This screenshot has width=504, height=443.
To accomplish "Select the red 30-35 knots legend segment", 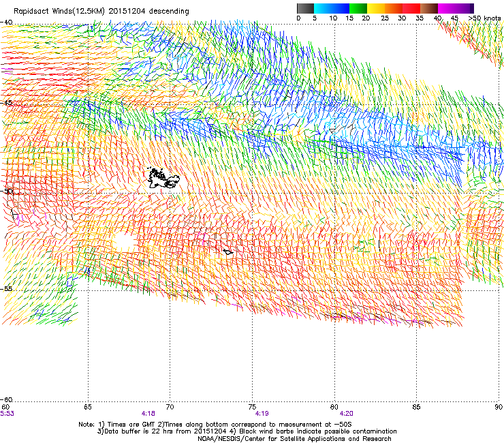I will click(x=411, y=8).
